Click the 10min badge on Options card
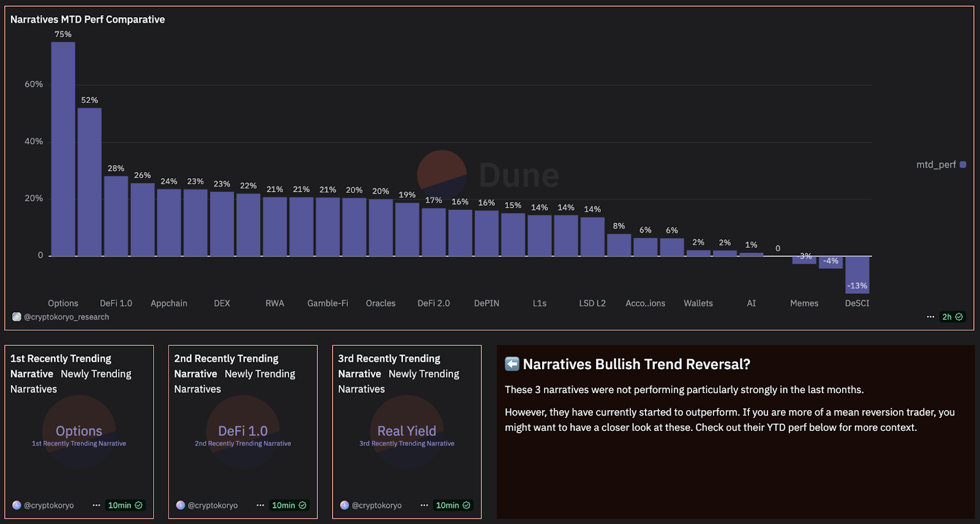The image size is (980, 524). coord(125,505)
